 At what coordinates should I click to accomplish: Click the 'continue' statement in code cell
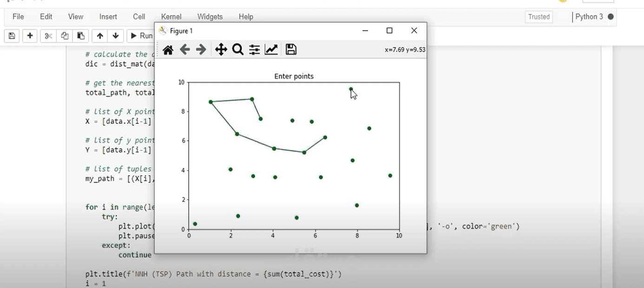135,255
